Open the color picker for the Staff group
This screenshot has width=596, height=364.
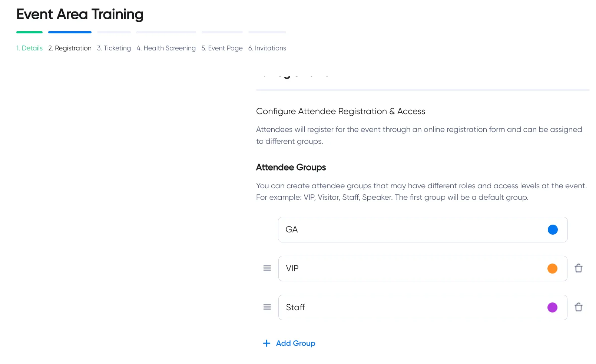pyautogui.click(x=553, y=307)
